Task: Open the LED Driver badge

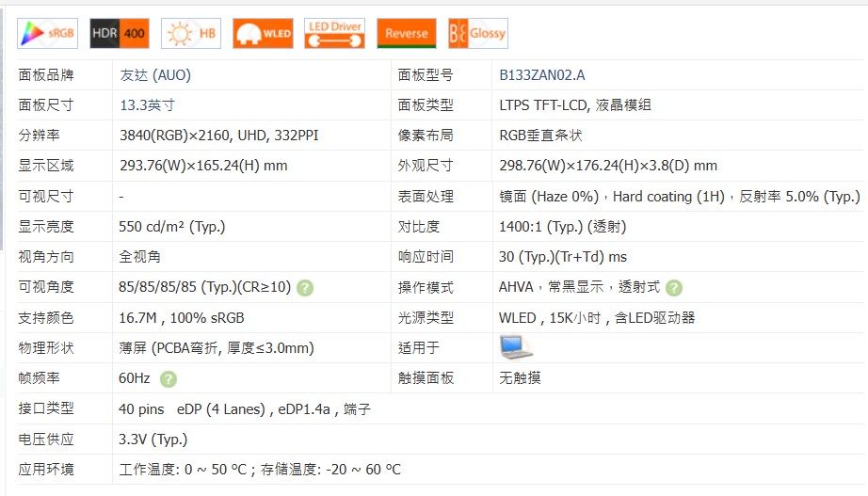Action: pos(334,33)
